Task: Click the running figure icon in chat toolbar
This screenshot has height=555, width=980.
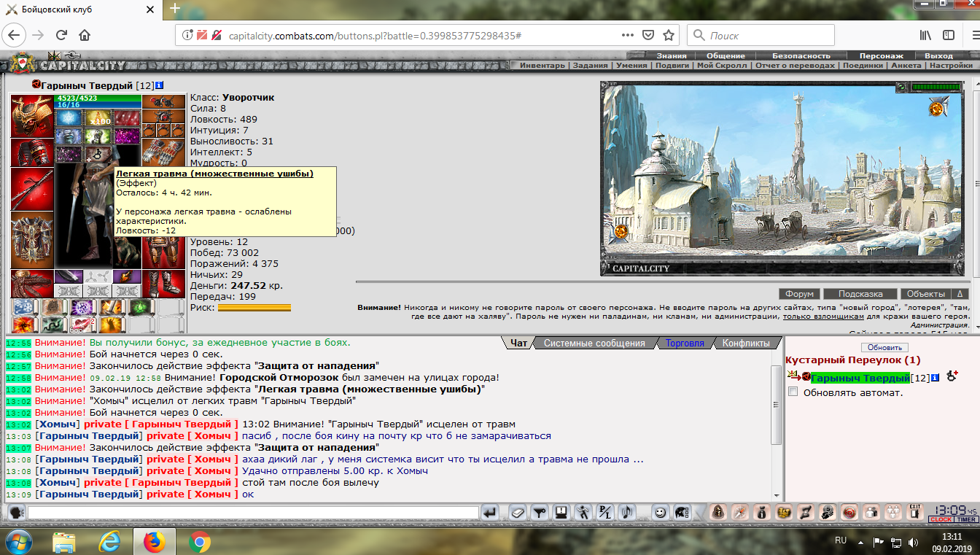Action: click(583, 513)
